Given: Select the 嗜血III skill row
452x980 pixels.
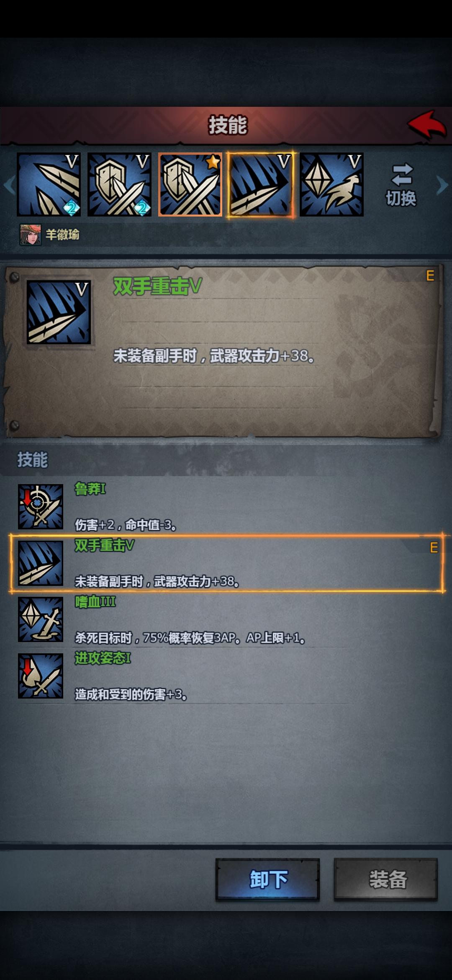Looking at the screenshot, I should click(227, 620).
